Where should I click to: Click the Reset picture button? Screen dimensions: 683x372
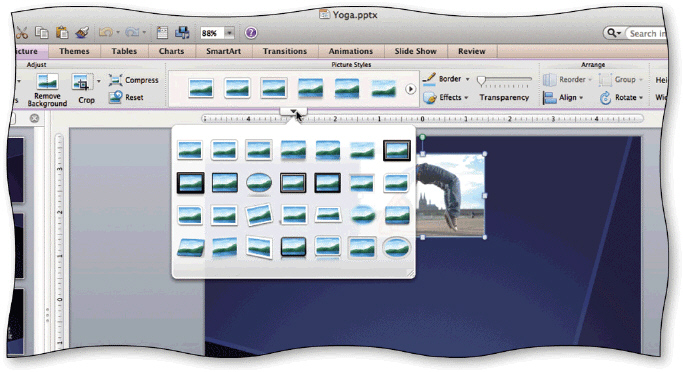click(126, 97)
